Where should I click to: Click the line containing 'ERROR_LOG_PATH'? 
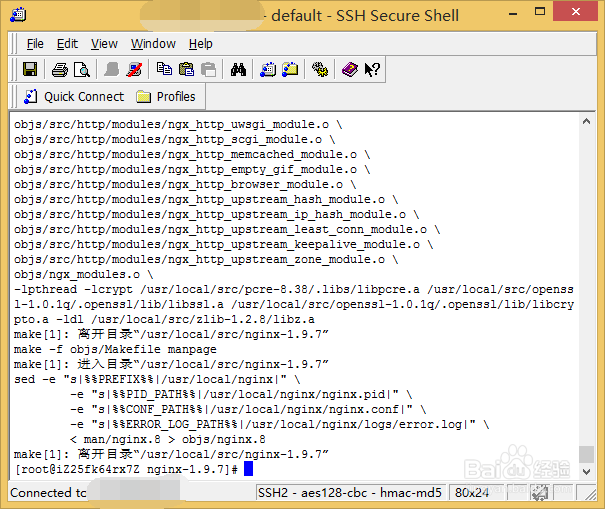pos(279,424)
